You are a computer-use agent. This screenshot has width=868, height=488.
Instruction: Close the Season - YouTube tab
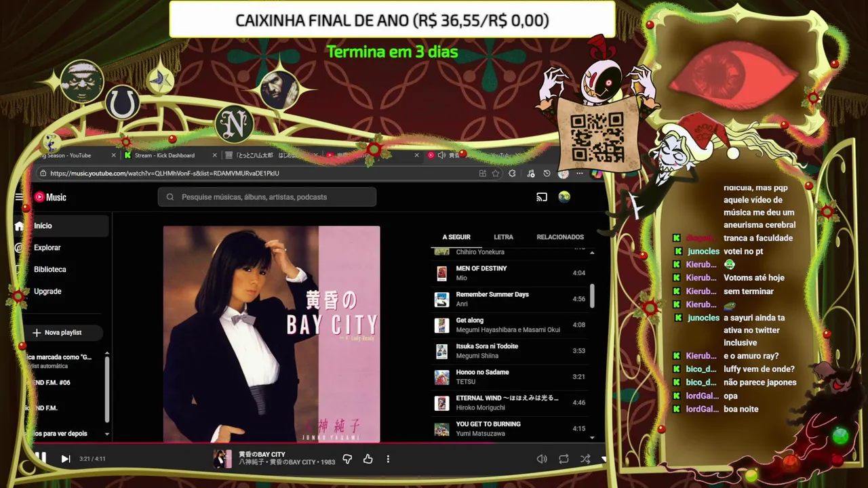coord(115,155)
